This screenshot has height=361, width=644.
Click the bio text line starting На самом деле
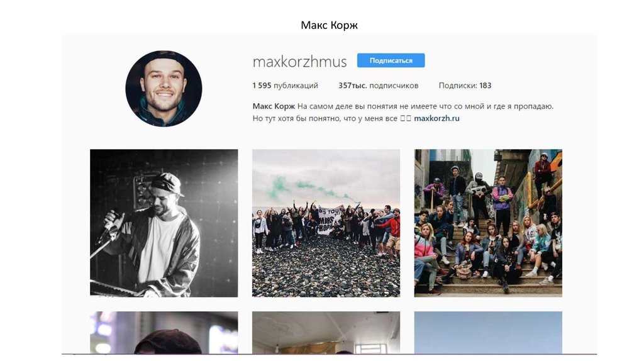(425, 106)
